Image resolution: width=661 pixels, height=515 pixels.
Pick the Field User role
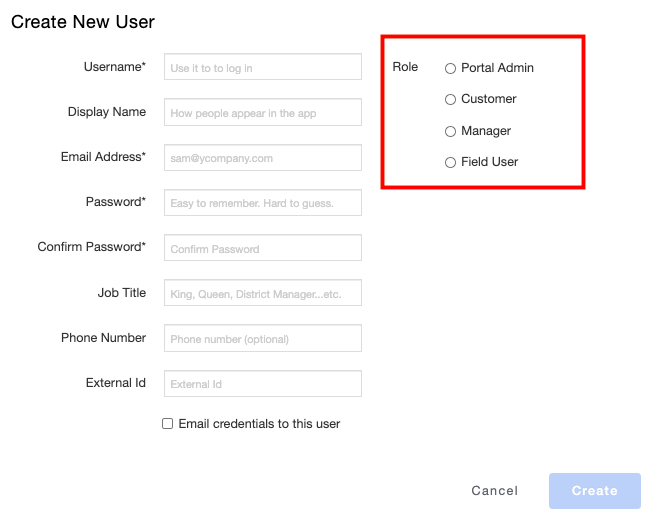coord(450,162)
